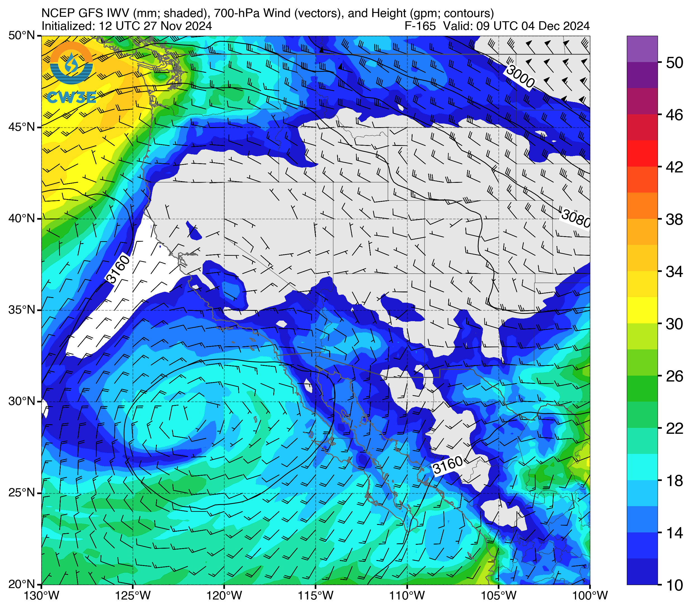692x616 pixels.
Task: Click the light orange 36–38 colorbar swatch
Action: click(642, 232)
